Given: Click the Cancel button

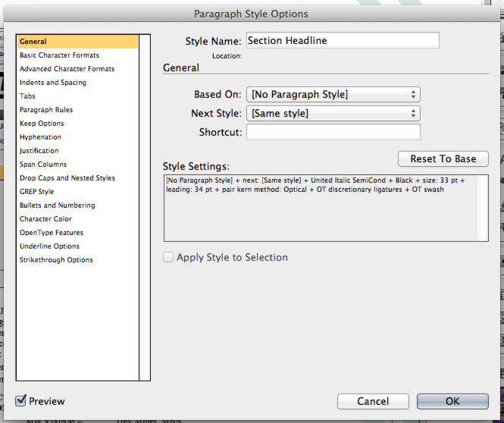Looking at the screenshot, I should 373,401.
